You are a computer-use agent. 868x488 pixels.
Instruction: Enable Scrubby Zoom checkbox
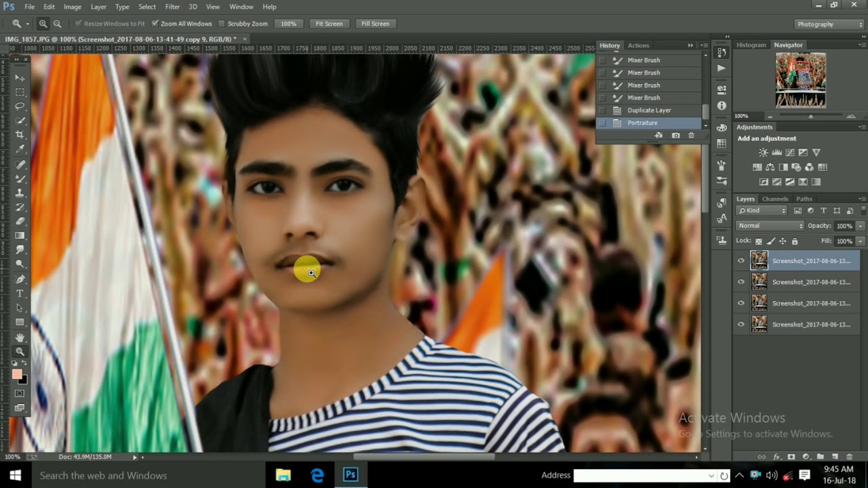(x=222, y=24)
